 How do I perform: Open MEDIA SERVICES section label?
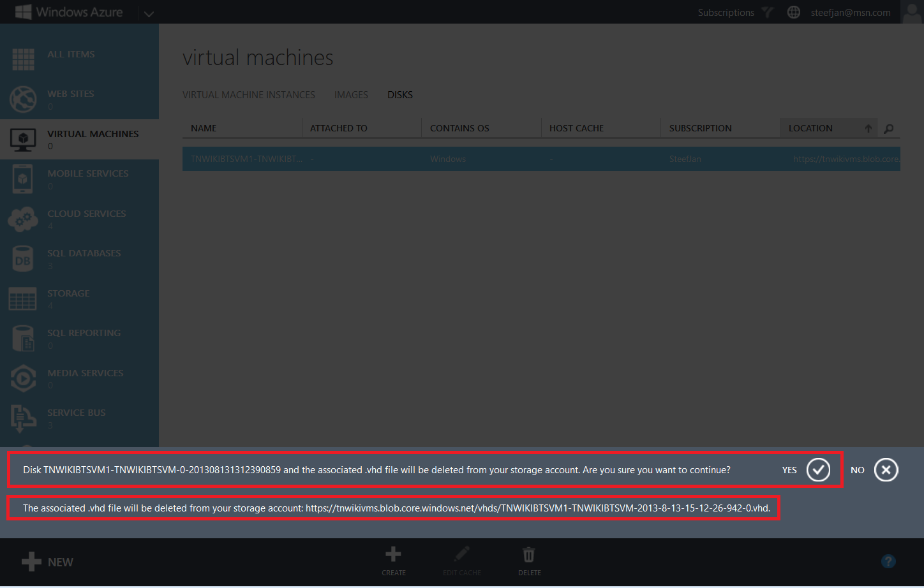pyautogui.click(x=86, y=373)
